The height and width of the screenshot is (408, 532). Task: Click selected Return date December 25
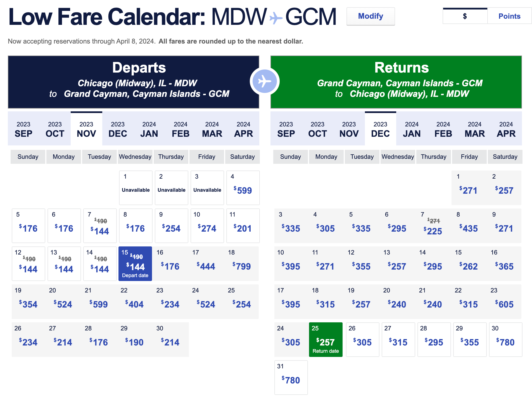click(x=326, y=340)
